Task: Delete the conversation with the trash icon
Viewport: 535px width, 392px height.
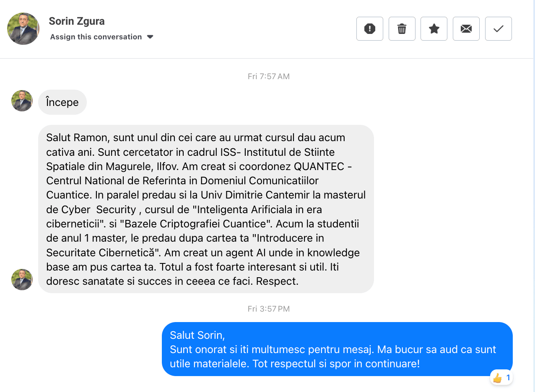Action: tap(402, 28)
